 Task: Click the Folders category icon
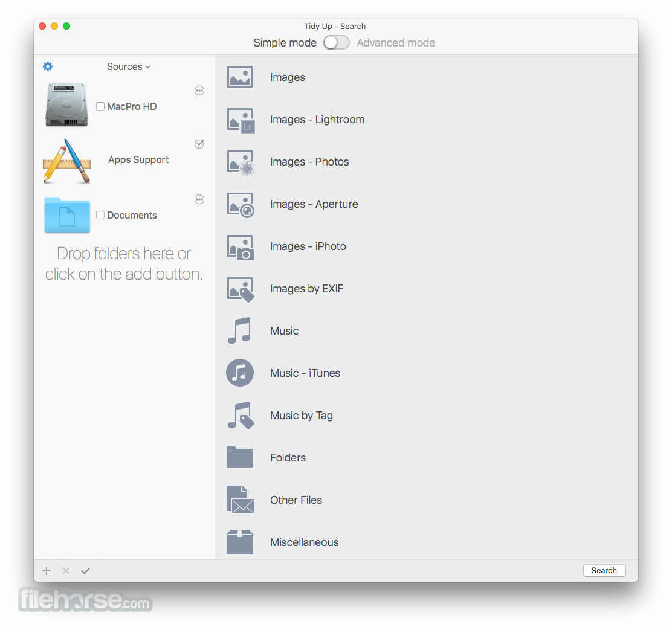pyautogui.click(x=239, y=457)
